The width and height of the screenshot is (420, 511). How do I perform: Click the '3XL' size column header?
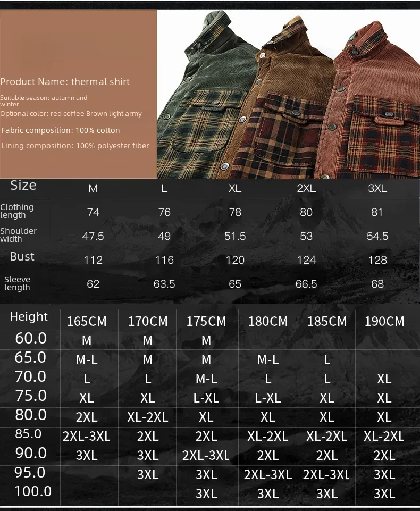377,188
